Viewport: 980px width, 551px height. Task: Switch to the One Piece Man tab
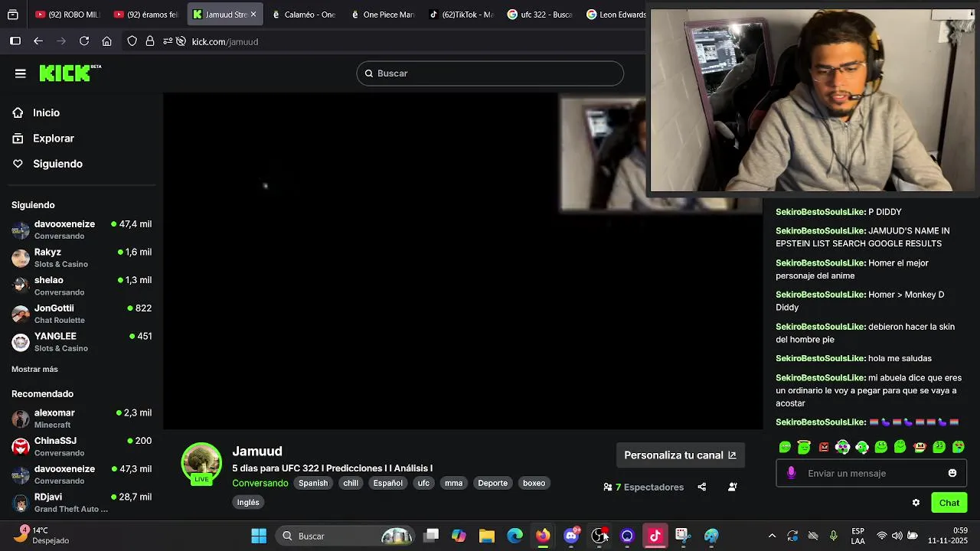[381, 15]
